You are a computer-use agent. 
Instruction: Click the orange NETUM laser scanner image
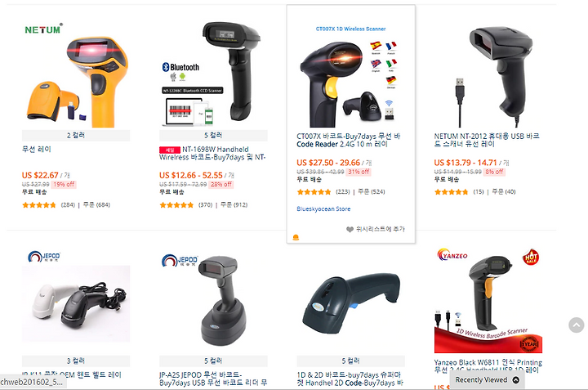(76, 74)
